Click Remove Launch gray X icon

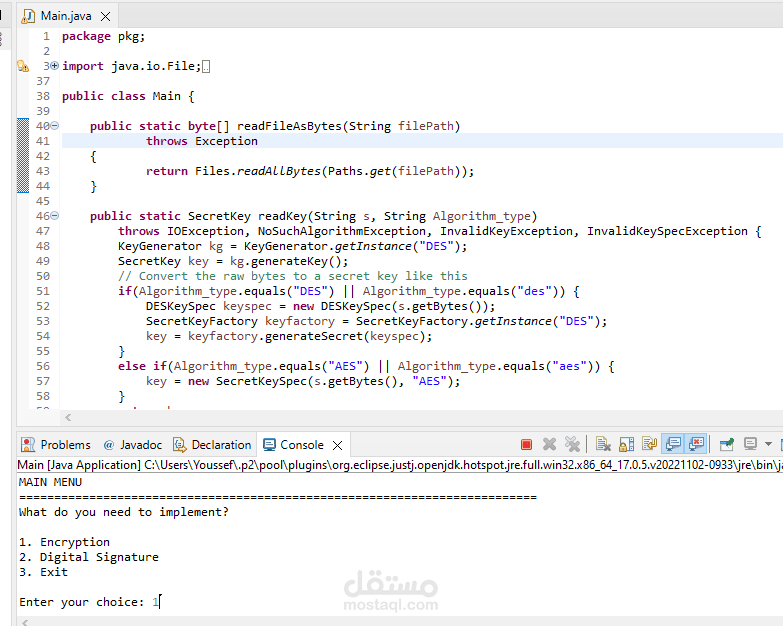pos(549,444)
